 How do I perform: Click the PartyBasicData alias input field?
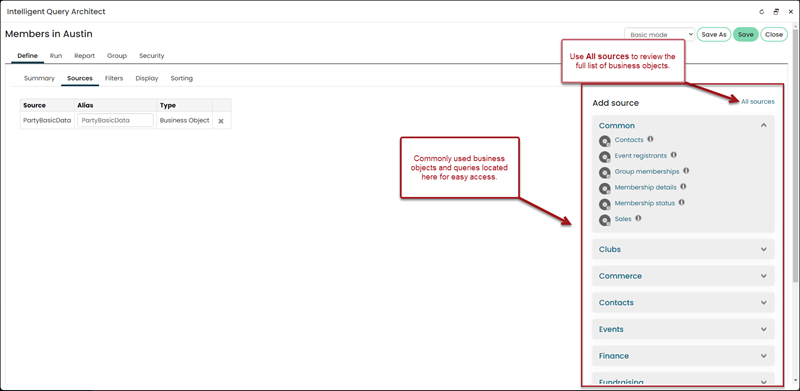(x=115, y=120)
